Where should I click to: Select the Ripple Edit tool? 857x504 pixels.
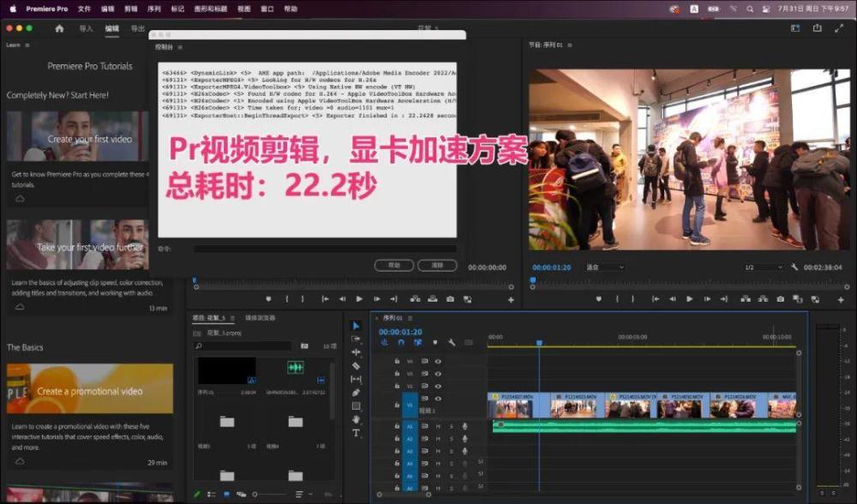(357, 352)
